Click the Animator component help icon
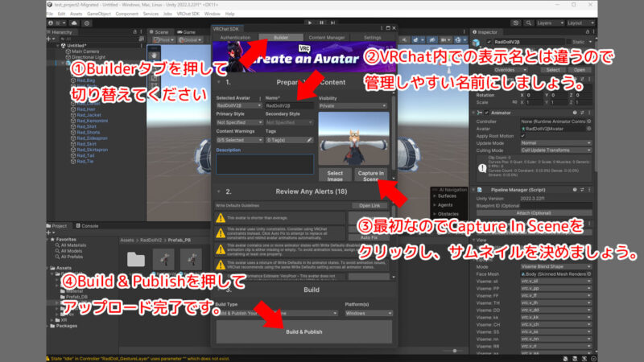This screenshot has width=644, height=362. (x=575, y=113)
